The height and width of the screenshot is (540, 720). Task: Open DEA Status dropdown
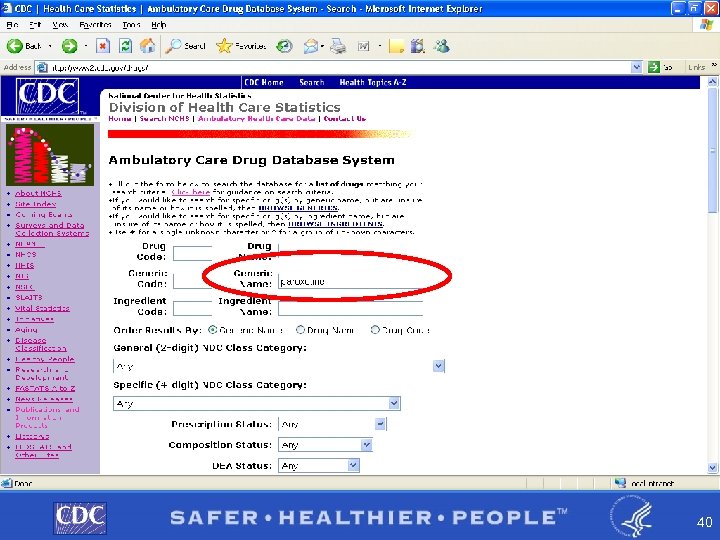pos(353,465)
